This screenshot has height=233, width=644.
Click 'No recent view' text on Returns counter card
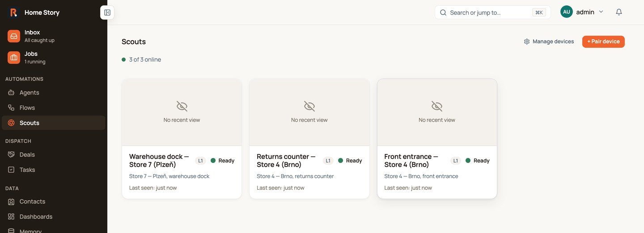coord(309,120)
